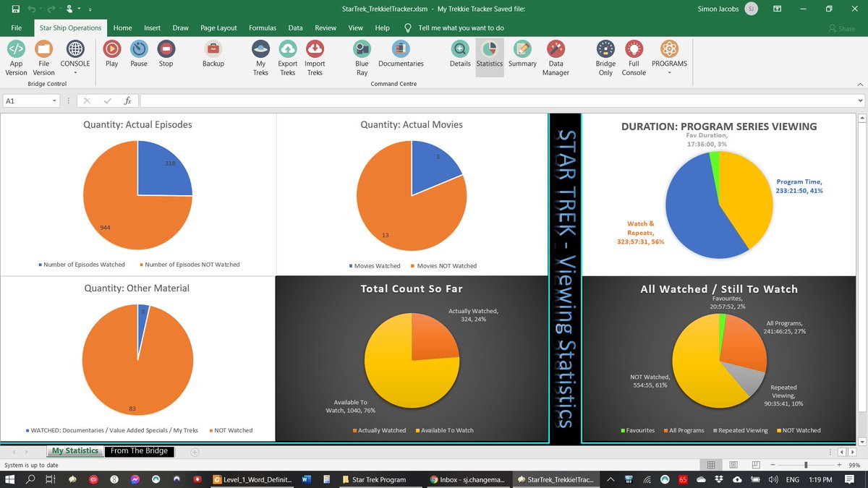
Task: Expand the Name Box dropdown arrow
Action: (x=55, y=101)
